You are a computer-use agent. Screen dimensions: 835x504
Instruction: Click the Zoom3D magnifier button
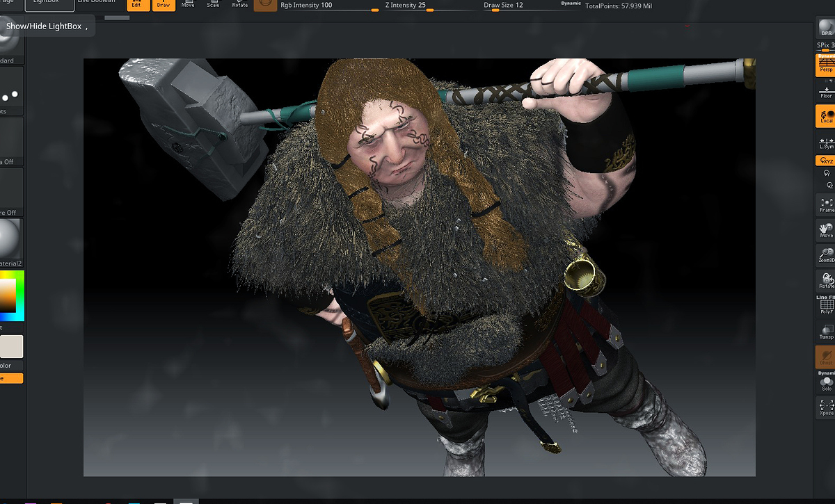pyautogui.click(x=826, y=255)
